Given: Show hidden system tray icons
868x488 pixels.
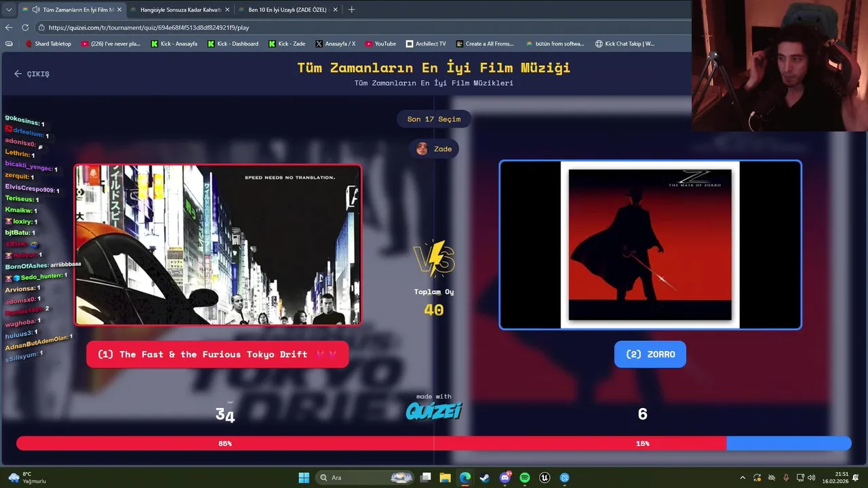Looking at the screenshot, I should [743, 478].
